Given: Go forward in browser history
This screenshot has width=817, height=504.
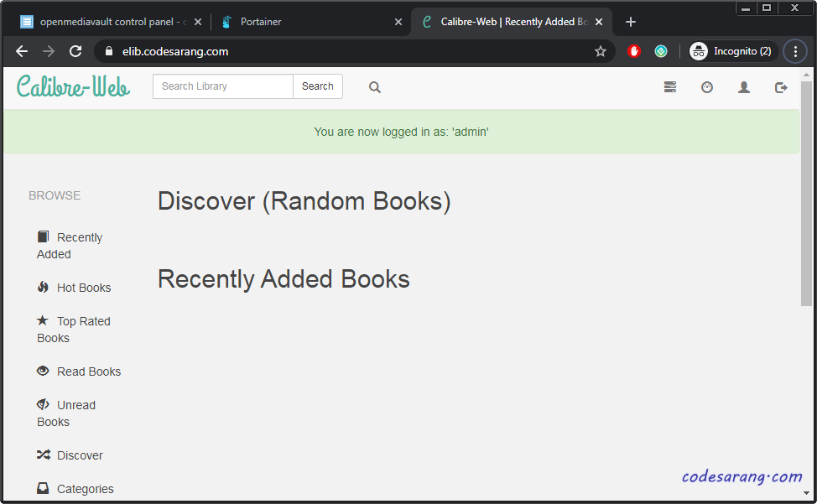Looking at the screenshot, I should click(49, 51).
